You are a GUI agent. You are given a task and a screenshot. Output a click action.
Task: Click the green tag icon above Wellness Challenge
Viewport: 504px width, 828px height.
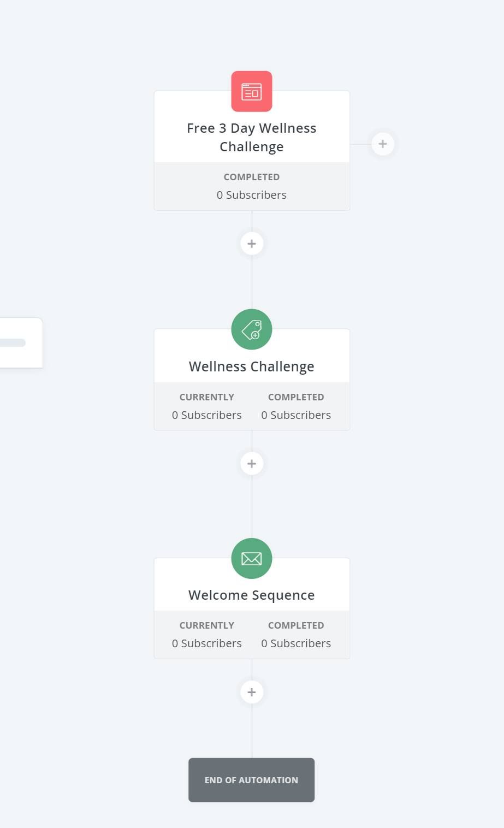coord(252,329)
